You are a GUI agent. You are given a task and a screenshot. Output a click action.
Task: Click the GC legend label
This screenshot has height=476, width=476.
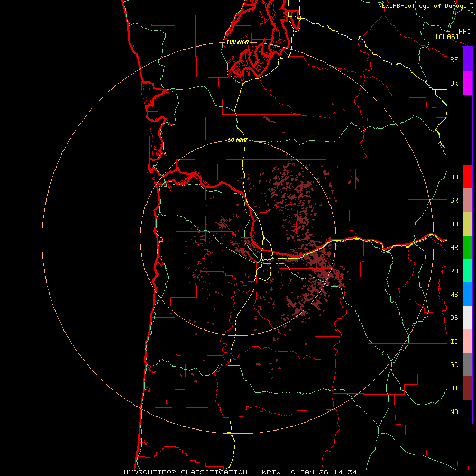[454, 365]
